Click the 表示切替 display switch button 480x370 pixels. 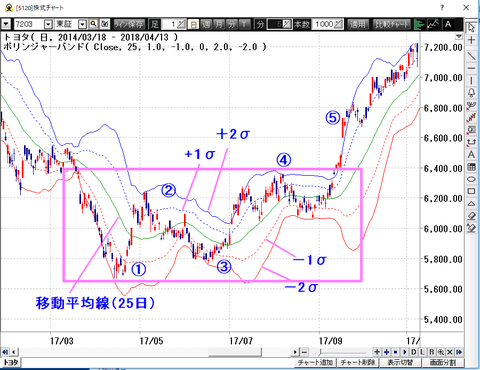400,362
